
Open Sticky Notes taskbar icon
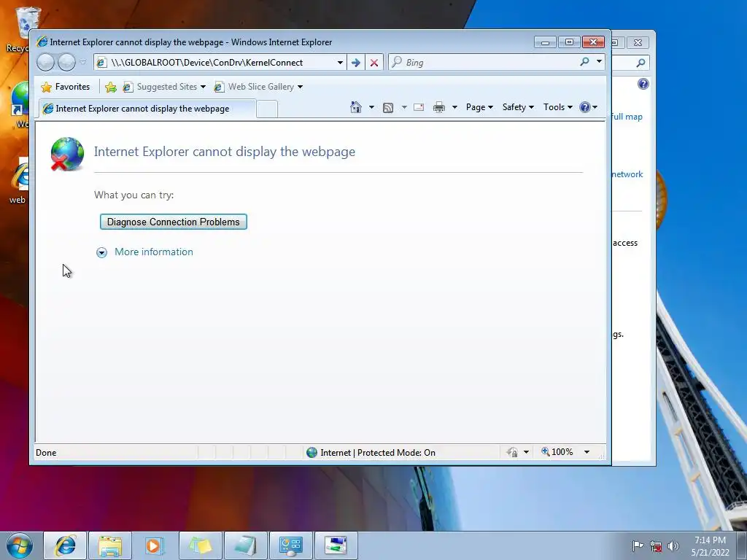[x=201, y=545]
